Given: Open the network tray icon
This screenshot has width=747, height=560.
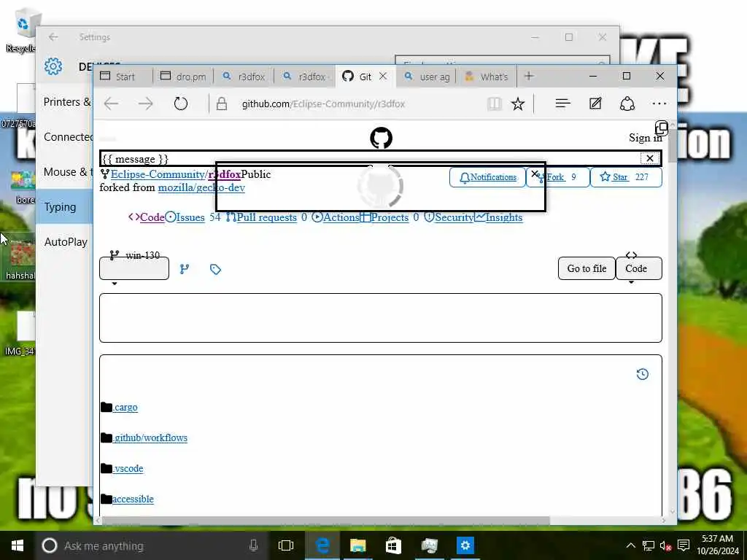Looking at the screenshot, I should click(x=649, y=545).
